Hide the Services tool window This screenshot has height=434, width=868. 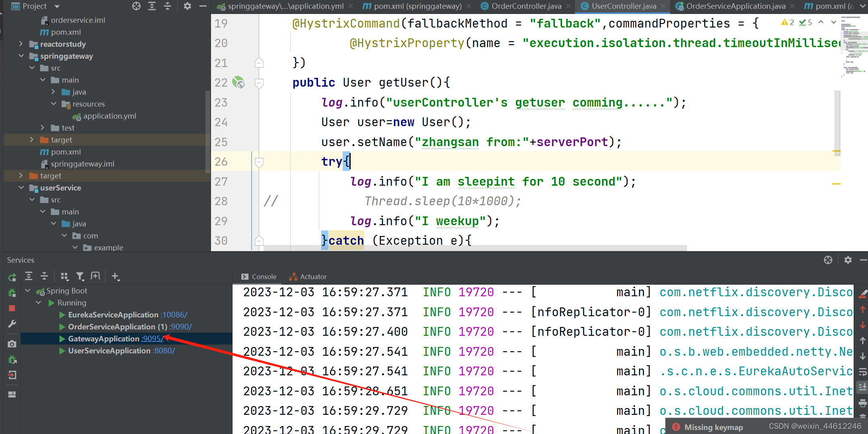coord(863,260)
